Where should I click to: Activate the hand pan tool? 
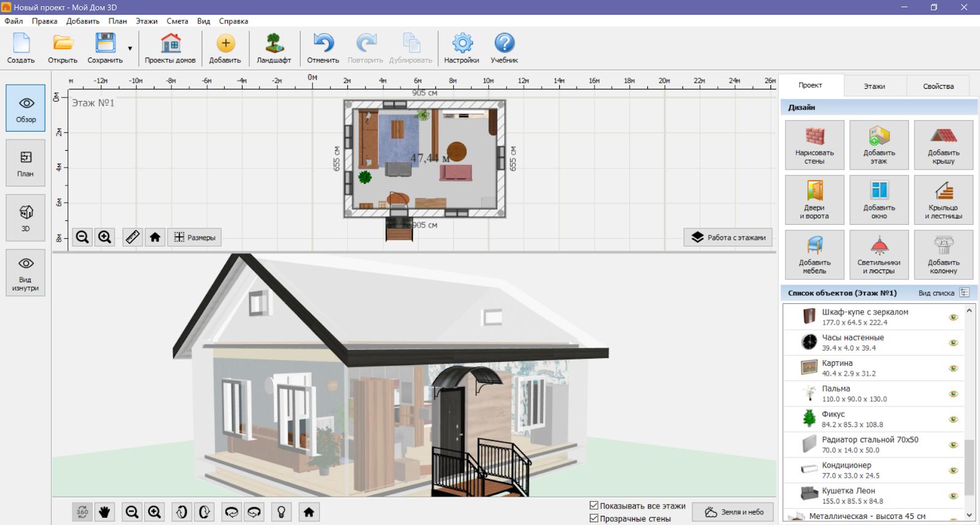(105, 512)
